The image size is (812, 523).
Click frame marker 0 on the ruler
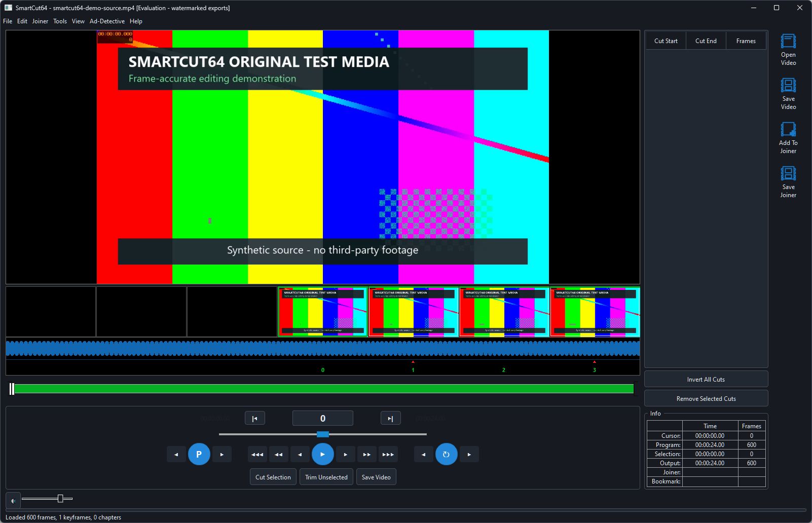pos(323,370)
